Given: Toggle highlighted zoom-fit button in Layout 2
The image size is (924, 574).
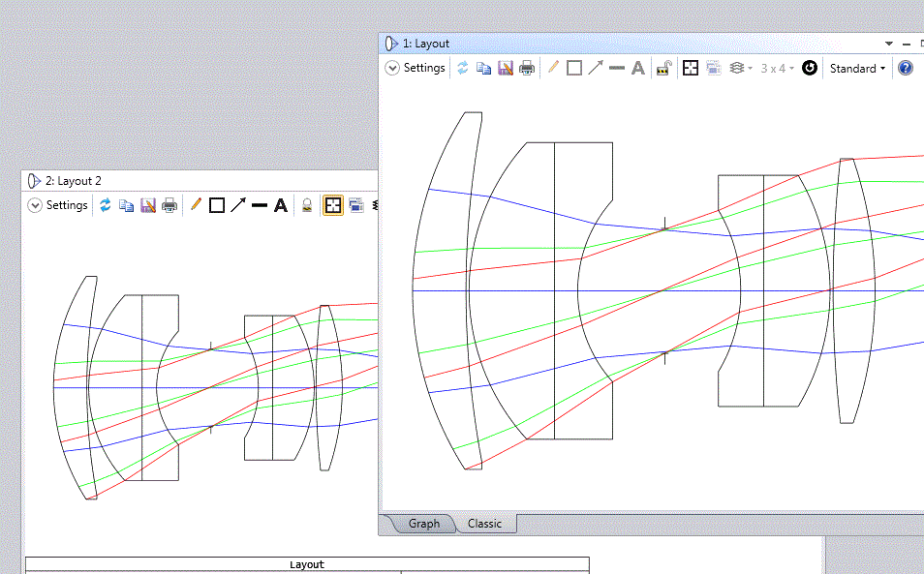Looking at the screenshot, I should [333, 205].
